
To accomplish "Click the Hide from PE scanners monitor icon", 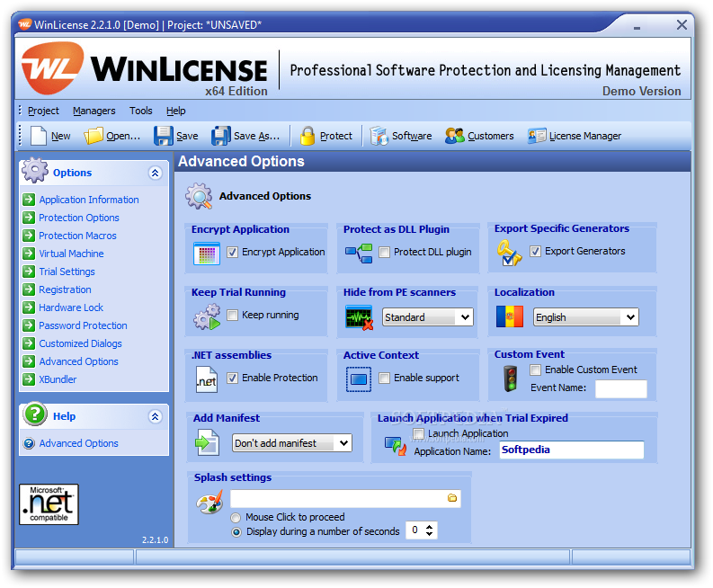I will 360,317.
